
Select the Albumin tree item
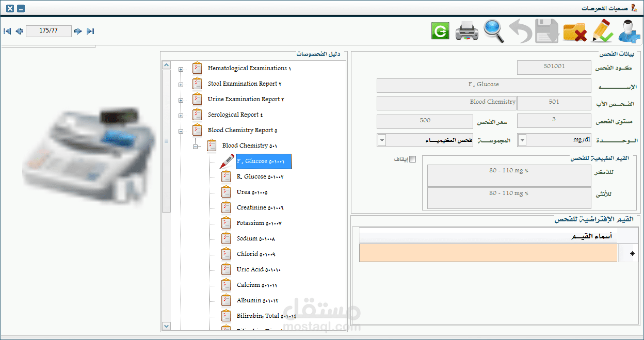point(257,300)
